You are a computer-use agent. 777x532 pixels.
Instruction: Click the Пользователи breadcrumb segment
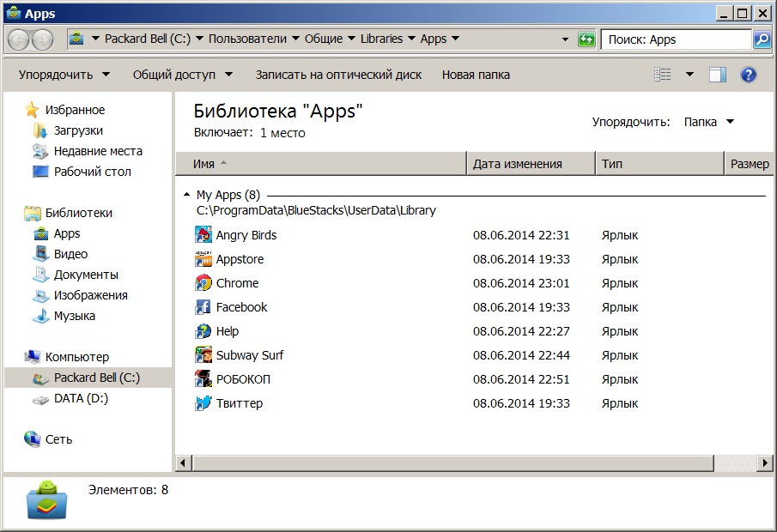[x=247, y=39]
